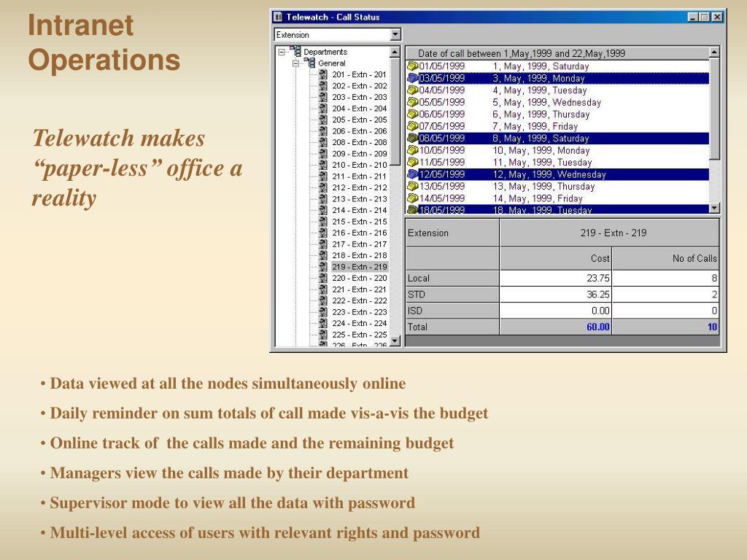747x560 pixels.
Task: Minimize the Telewatch Call Status window
Action: [693, 17]
